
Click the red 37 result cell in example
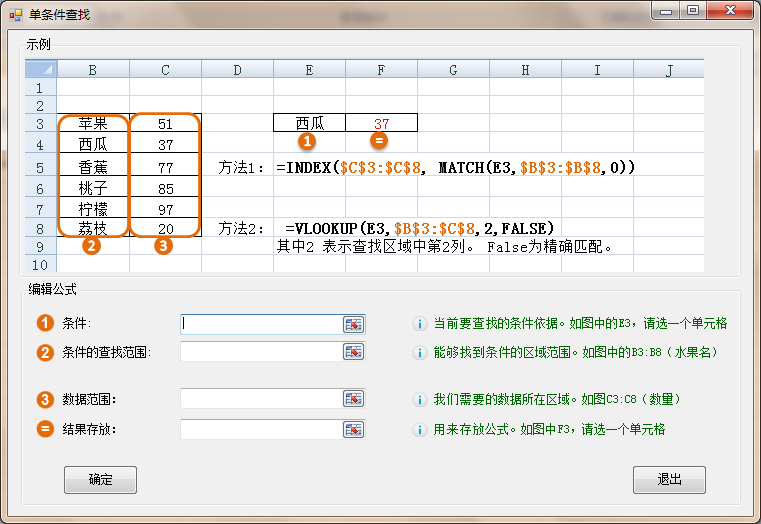click(381, 123)
